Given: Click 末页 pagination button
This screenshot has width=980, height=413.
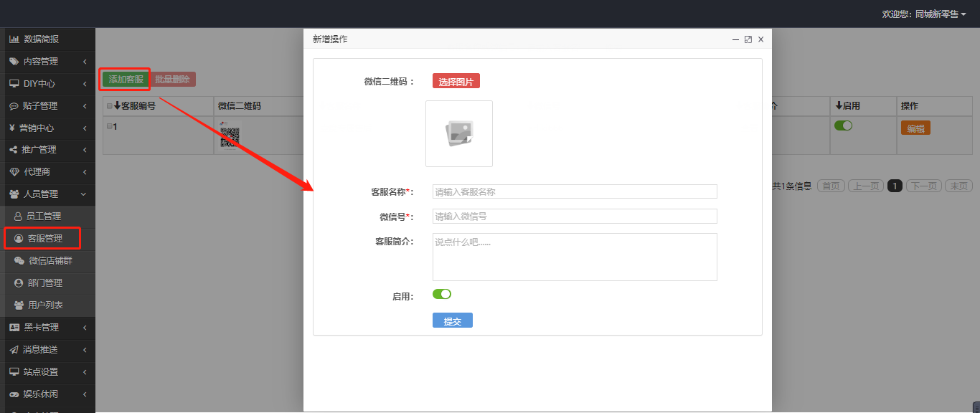Looking at the screenshot, I should click(958, 186).
